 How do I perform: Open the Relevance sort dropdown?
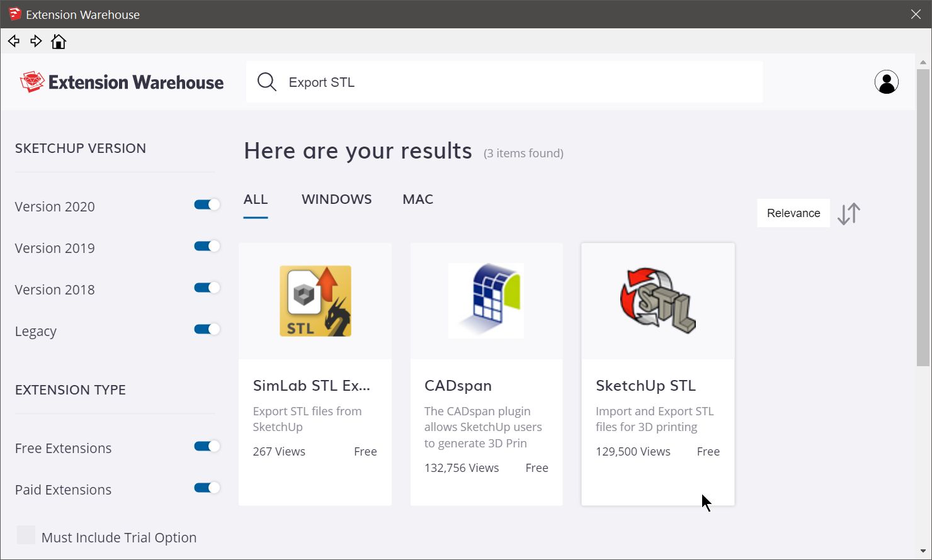coord(793,213)
